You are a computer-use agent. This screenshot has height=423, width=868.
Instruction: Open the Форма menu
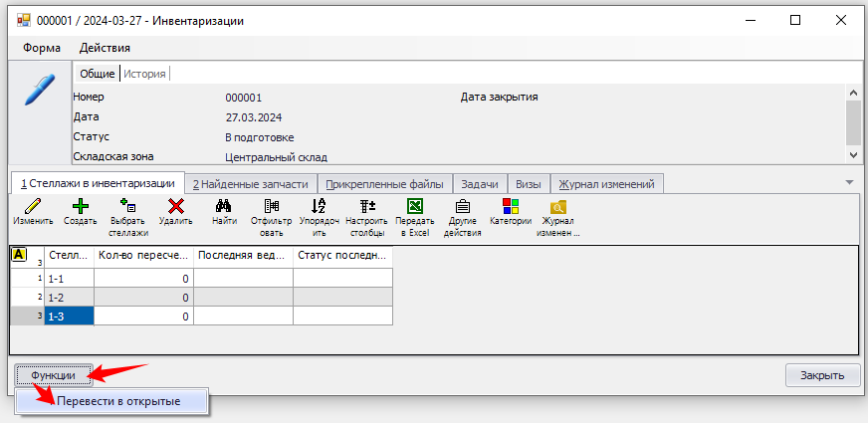[x=42, y=48]
